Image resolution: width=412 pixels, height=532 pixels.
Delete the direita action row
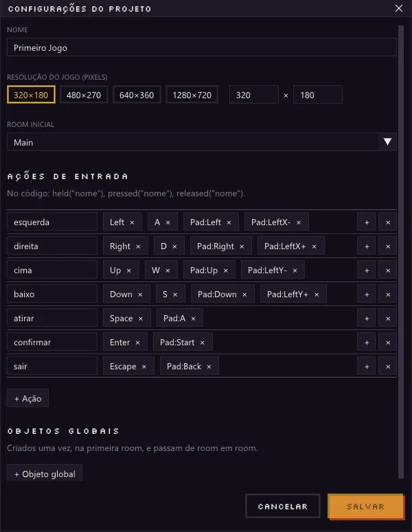388,246
